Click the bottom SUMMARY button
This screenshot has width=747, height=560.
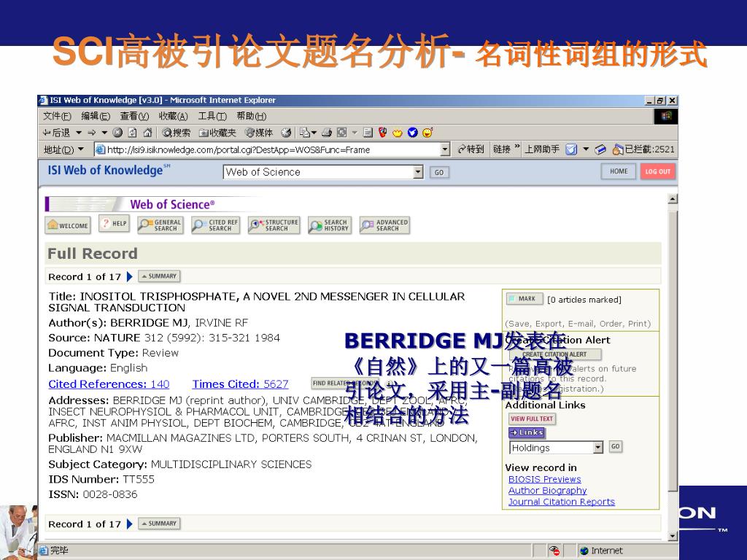(159, 524)
